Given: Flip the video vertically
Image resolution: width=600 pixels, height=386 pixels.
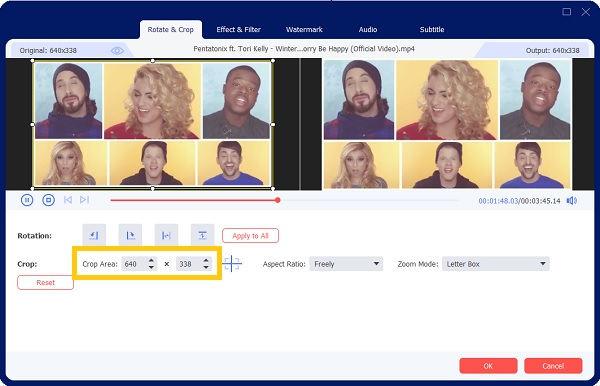Looking at the screenshot, I should [202, 235].
